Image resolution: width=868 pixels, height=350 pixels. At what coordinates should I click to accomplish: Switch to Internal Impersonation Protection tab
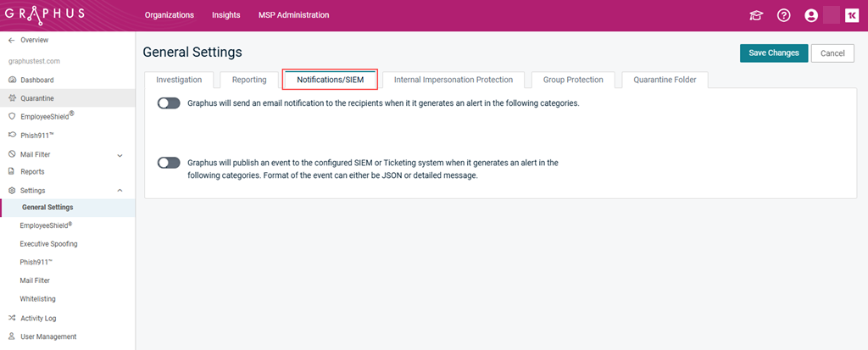453,80
